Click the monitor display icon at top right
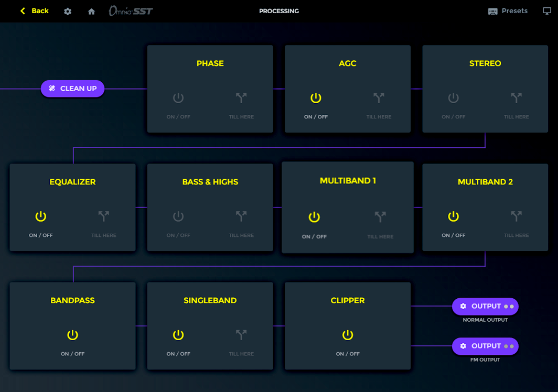This screenshot has width=558, height=392. point(547,11)
